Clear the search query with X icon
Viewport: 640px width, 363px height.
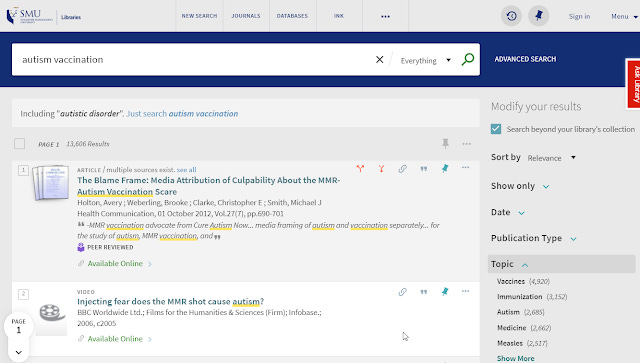(x=380, y=60)
